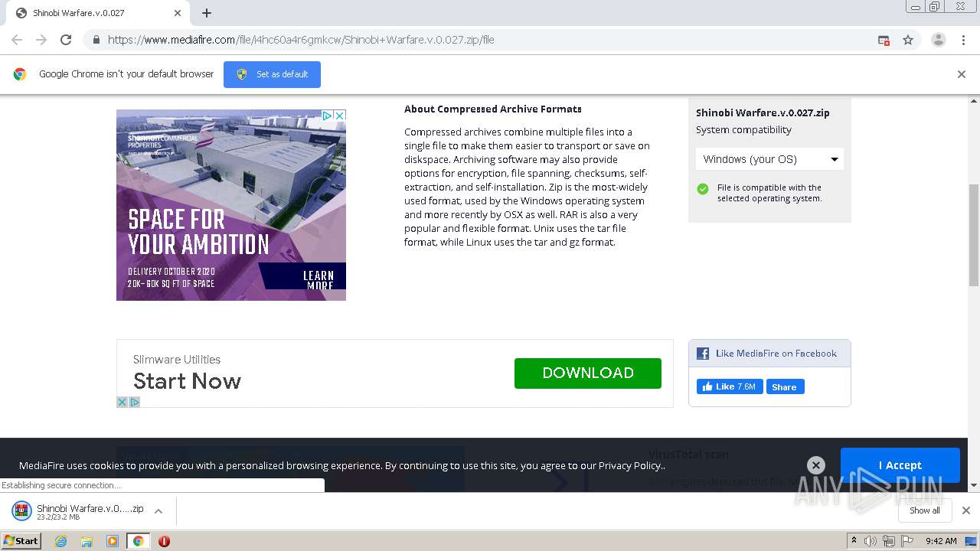Show hidden system tray icons
This screenshot has width=980, height=551.
(x=854, y=541)
